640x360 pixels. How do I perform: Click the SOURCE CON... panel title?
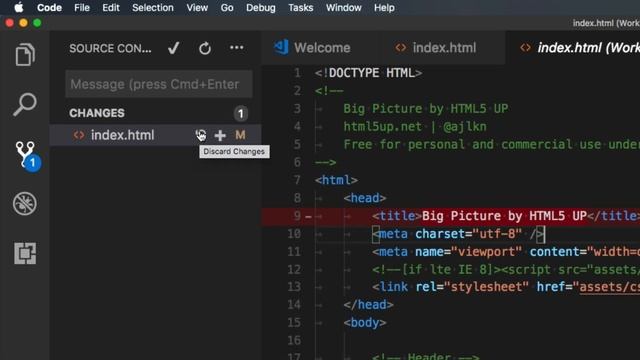click(110, 49)
